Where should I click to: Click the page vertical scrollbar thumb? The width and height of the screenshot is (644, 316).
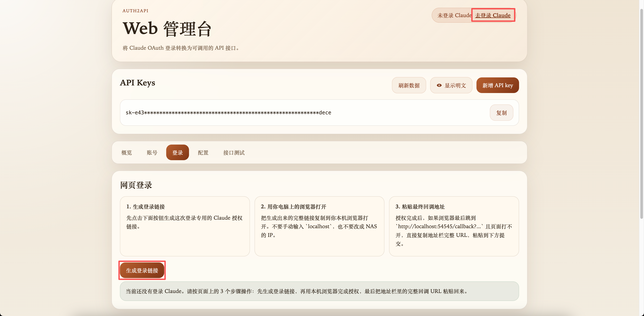[641, 114]
